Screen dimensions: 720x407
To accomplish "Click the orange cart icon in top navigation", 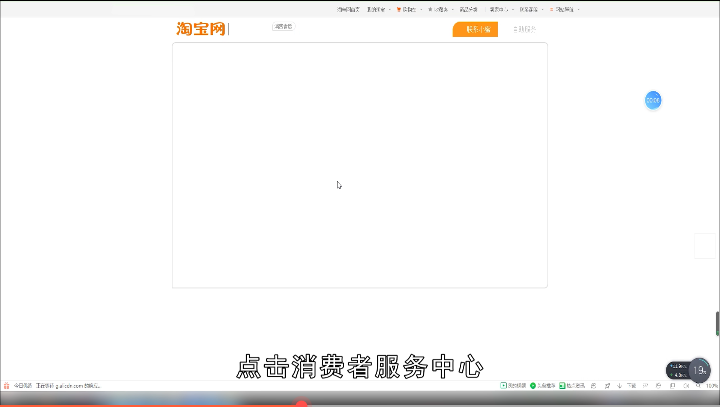I will coord(399,9).
